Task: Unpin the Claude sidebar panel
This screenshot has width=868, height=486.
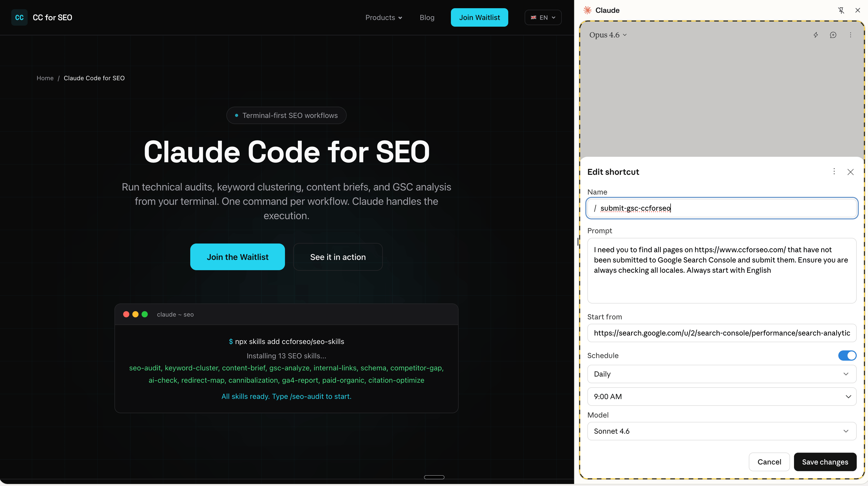Action: click(x=841, y=10)
